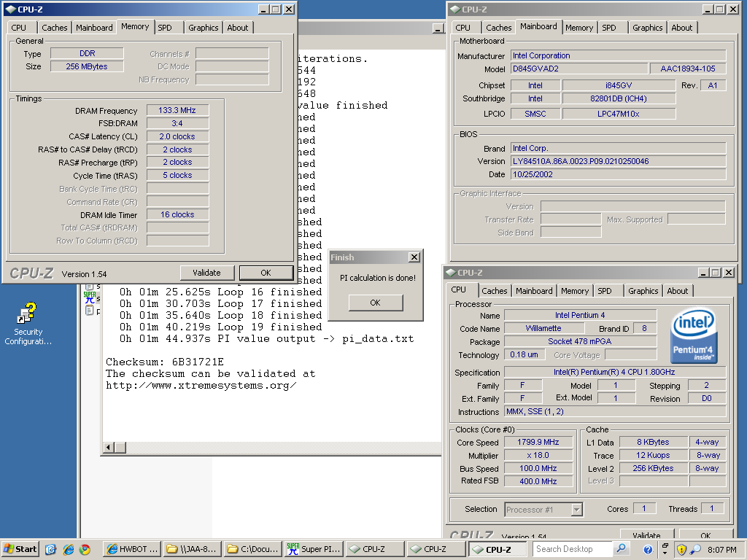Open CPU tab in Memory CPU-Z window

point(19,28)
